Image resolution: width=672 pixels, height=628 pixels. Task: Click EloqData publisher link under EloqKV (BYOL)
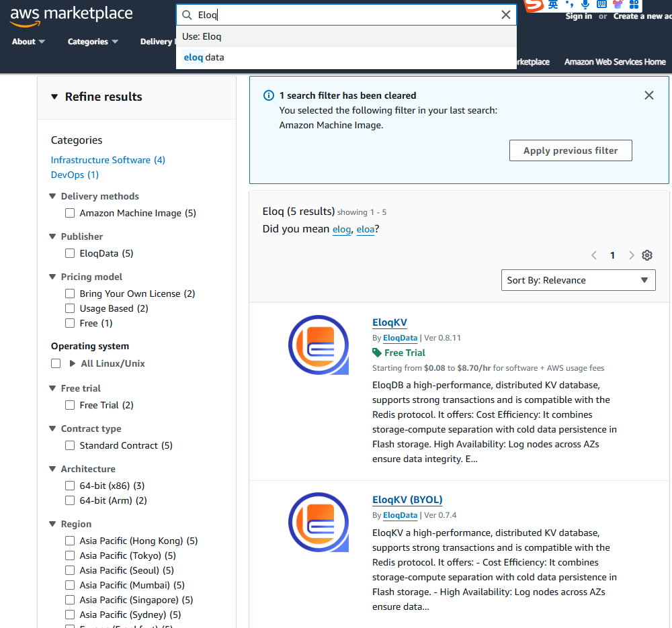[x=400, y=515]
